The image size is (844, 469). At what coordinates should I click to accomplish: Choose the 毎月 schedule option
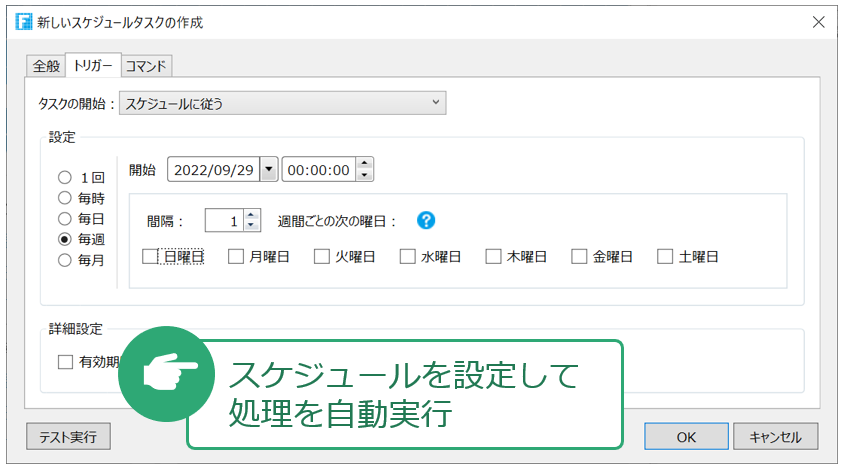click(x=65, y=260)
